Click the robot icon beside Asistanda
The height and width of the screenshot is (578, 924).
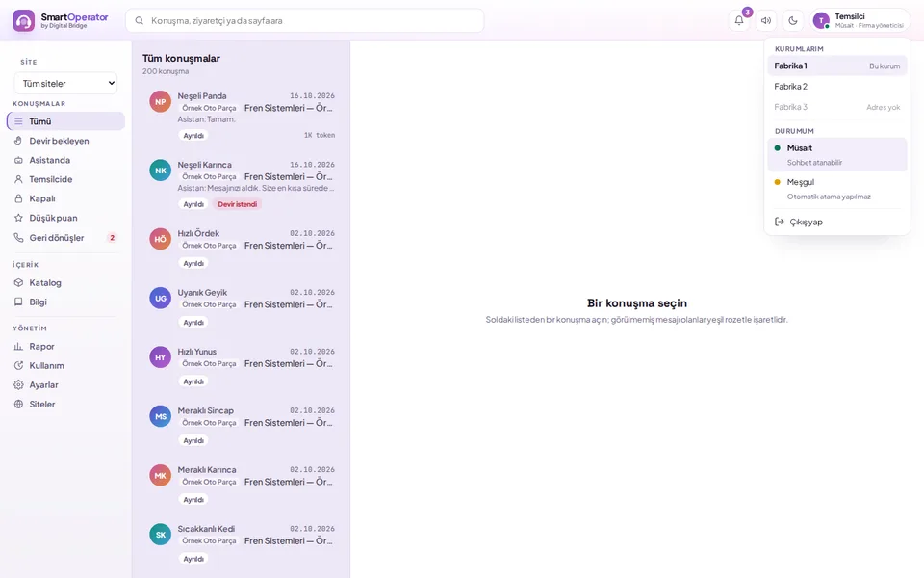pyautogui.click(x=18, y=160)
